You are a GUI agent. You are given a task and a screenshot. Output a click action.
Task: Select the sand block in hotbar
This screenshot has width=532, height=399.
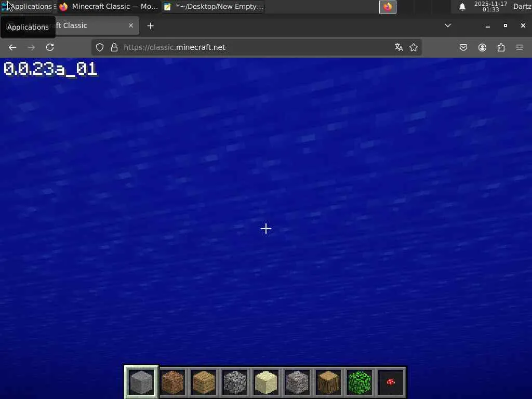point(266,382)
